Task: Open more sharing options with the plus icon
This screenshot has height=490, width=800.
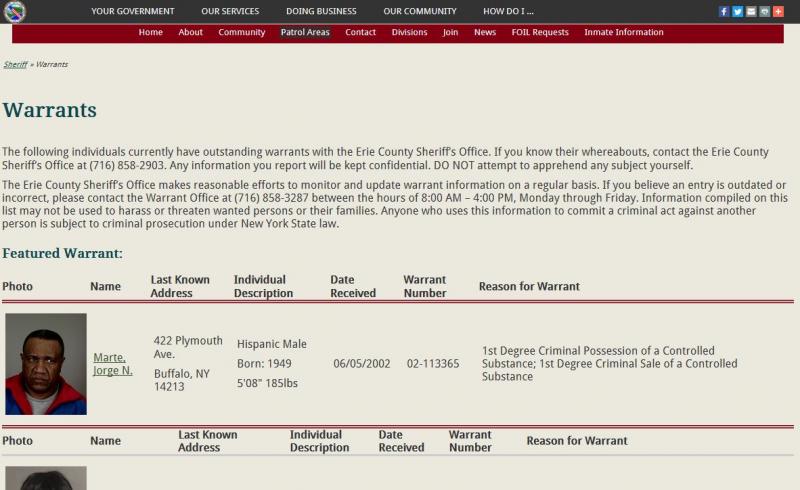Action: [778, 11]
